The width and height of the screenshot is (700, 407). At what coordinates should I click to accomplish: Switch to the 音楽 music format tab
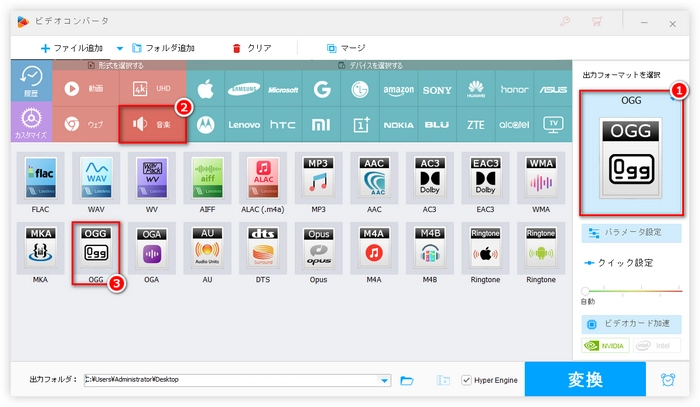(x=153, y=124)
